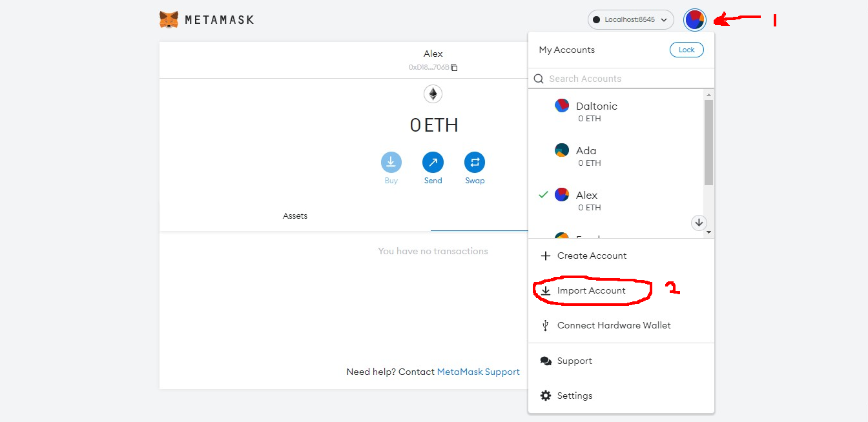The width and height of the screenshot is (868, 422).
Task: Click the Buy download icon
Action: click(391, 162)
